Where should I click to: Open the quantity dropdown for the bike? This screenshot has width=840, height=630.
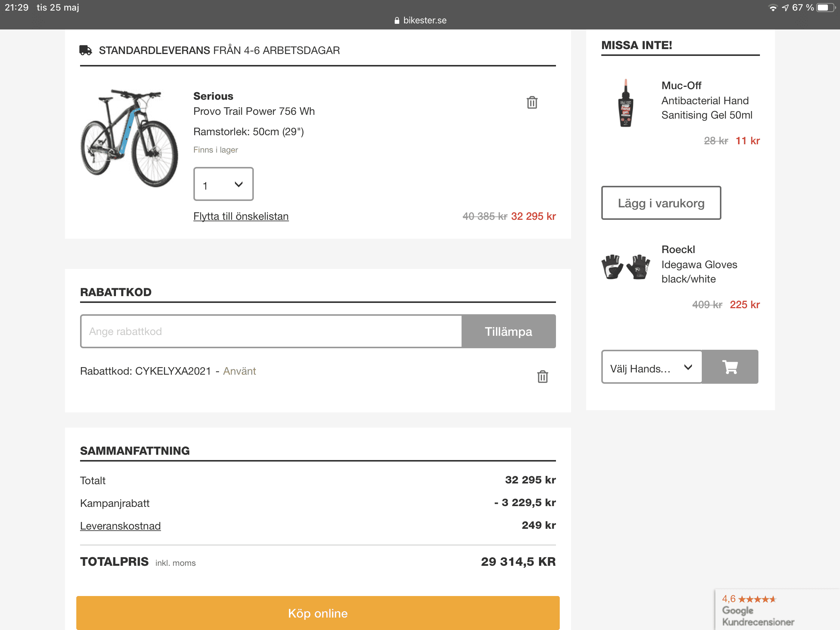point(223,184)
